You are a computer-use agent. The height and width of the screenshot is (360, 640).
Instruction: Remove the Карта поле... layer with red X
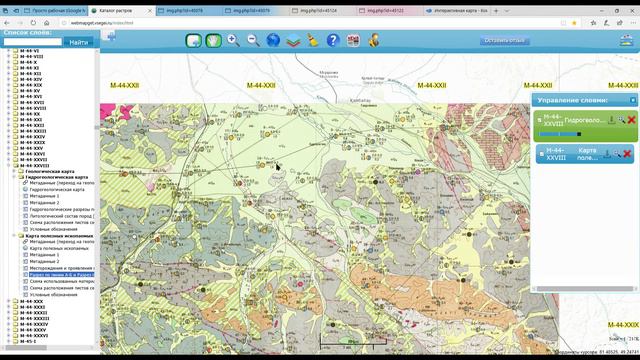tap(627, 154)
